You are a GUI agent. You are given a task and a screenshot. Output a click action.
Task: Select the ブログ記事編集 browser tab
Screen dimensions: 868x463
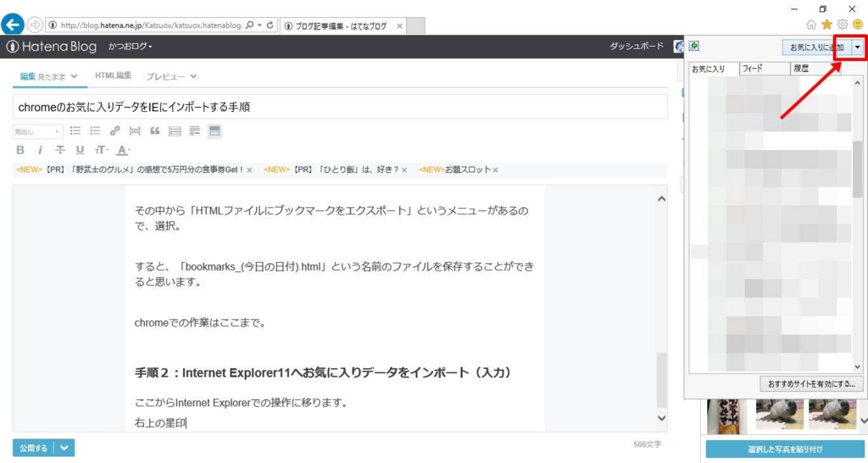pos(341,25)
